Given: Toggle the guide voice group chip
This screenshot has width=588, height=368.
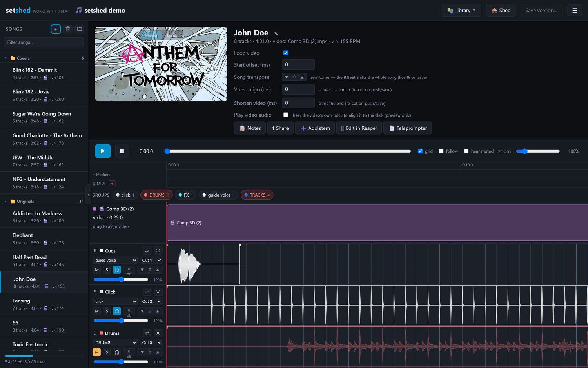Looking at the screenshot, I should point(219,195).
